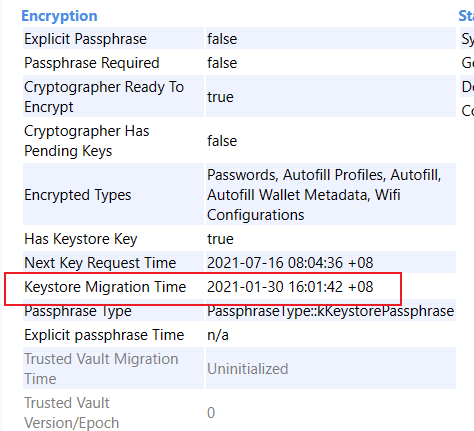Click the n/a value for Explicit passphrase Time
474x431 pixels.
click(x=218, y=335)
